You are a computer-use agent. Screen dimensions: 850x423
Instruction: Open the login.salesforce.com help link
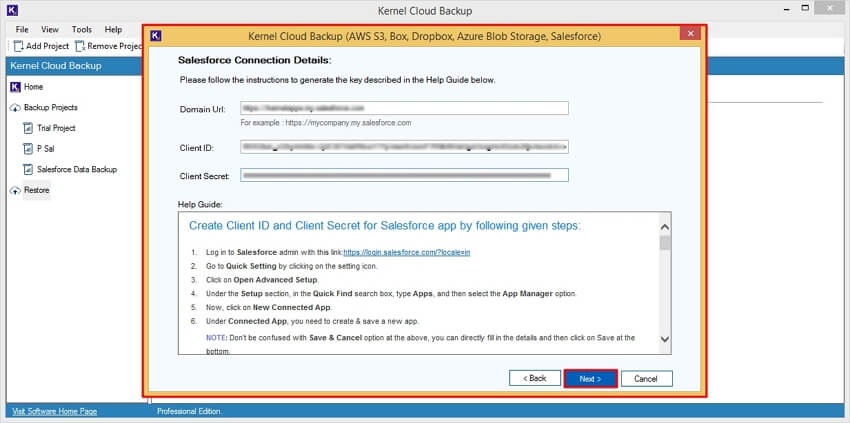tap(407, 253)
